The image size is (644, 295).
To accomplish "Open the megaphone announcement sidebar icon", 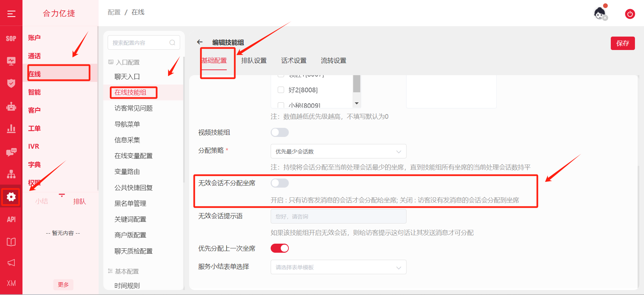I will 11,262.
